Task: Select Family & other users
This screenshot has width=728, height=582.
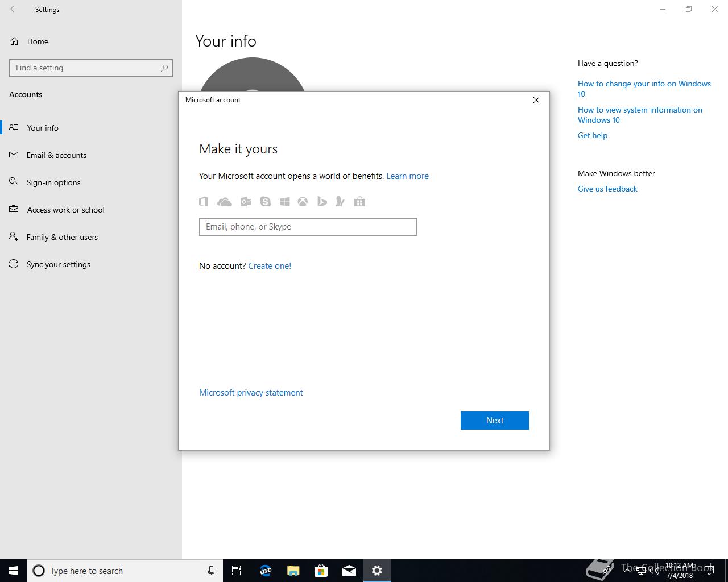Action: point(62,237)
